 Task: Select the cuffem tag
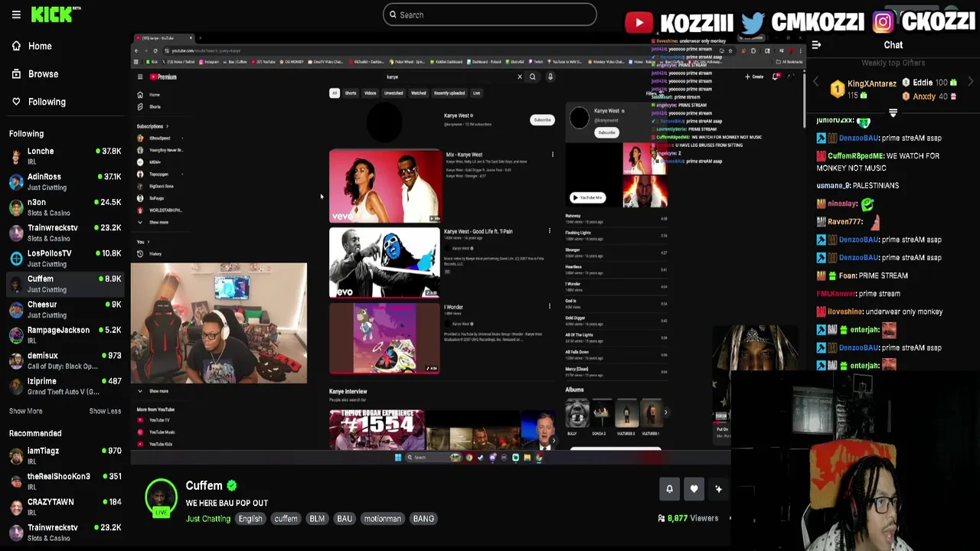click(286, 519)
